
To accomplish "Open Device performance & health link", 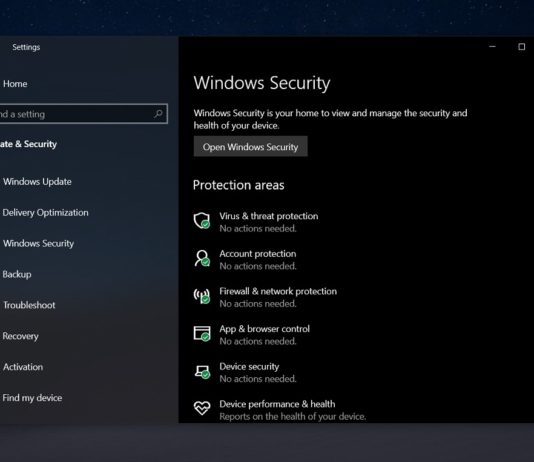I will pos(277,404).
